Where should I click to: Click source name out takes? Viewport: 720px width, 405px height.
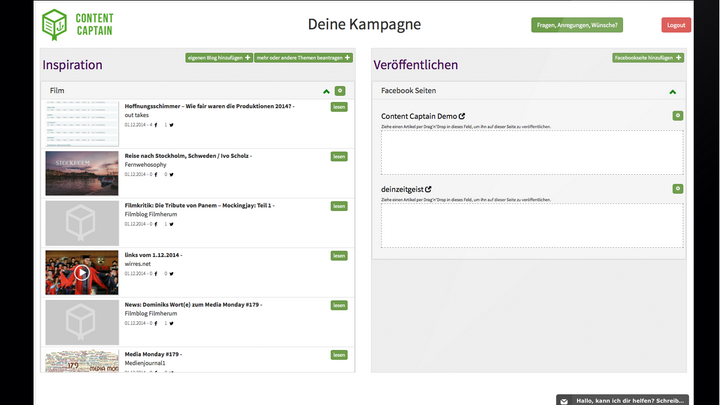point(137,115)
